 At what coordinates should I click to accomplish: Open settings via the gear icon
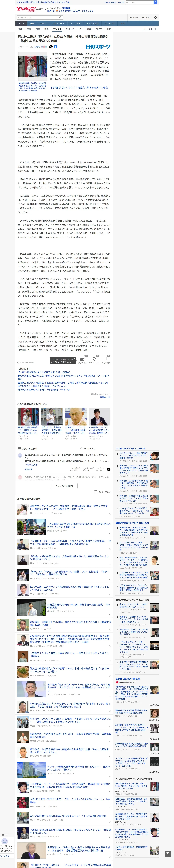point(155,18)
